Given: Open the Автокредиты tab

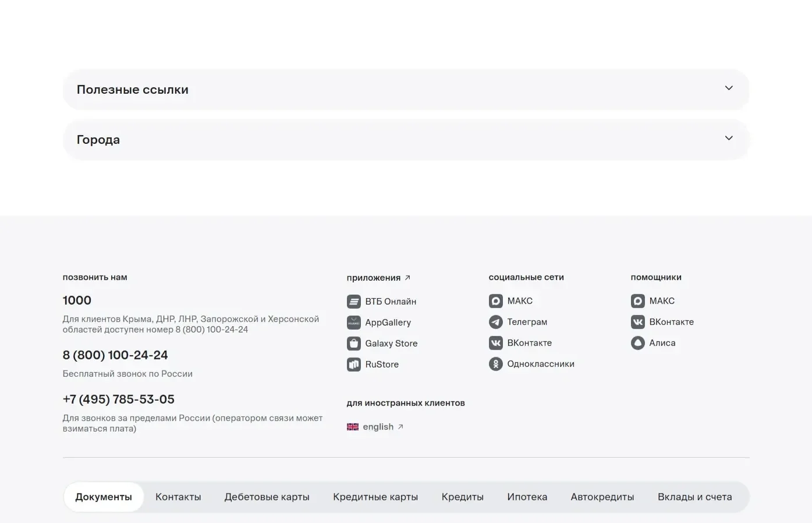Looking at the screenshot, I should [x=602, y=497].
